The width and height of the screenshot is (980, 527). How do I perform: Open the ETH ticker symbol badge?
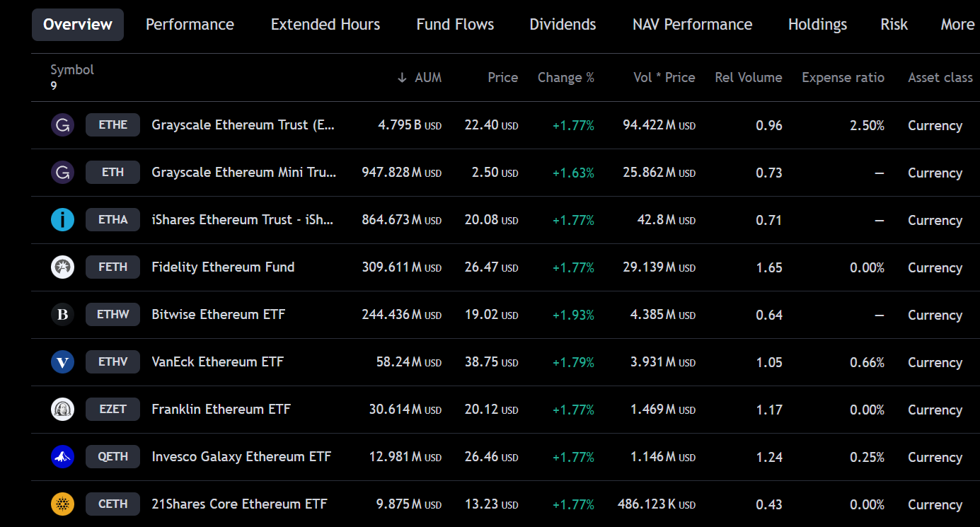pyautogui.click(x=113, y=173)
